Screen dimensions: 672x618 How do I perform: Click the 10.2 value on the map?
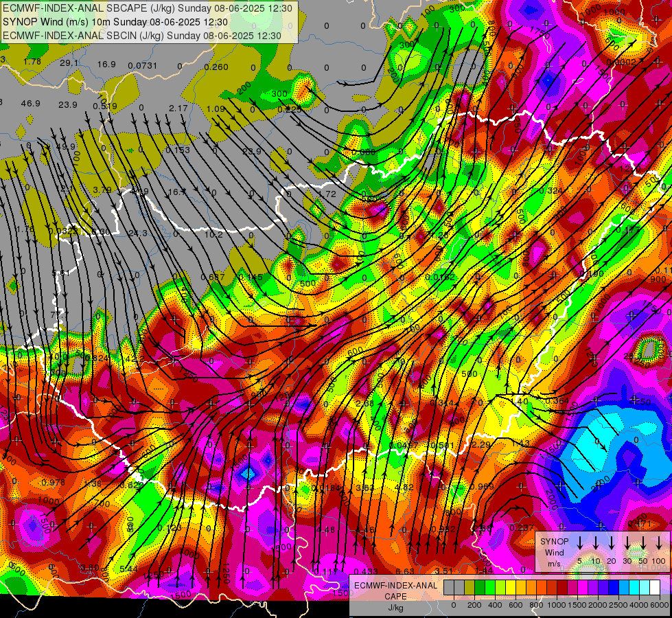[213, 235]
